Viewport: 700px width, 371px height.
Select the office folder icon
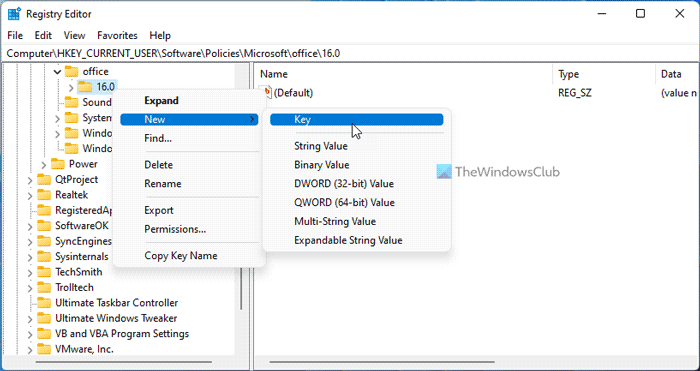[x=71, y=71]
